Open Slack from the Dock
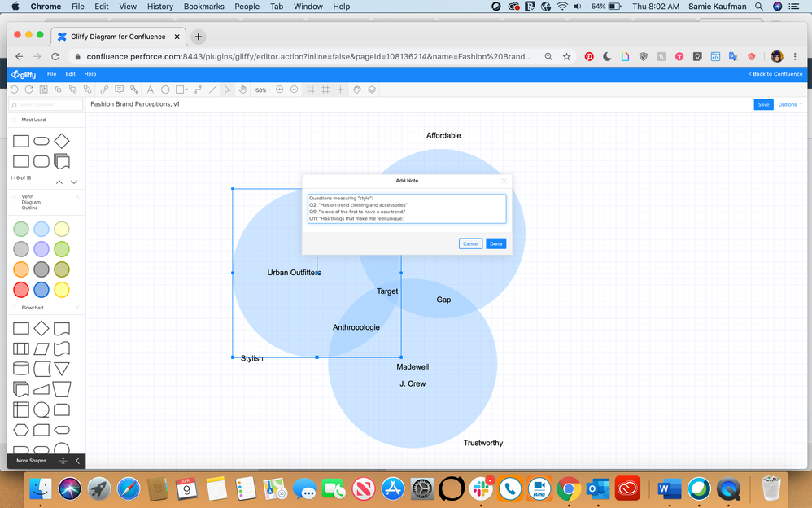 481,488
